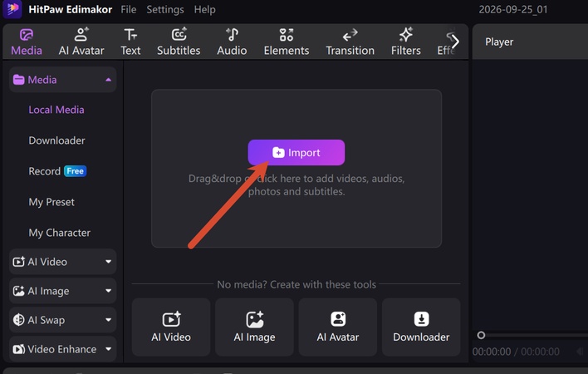Select Local Media in sidebar
The image size is (588, 374).
[x=56, y=110]
